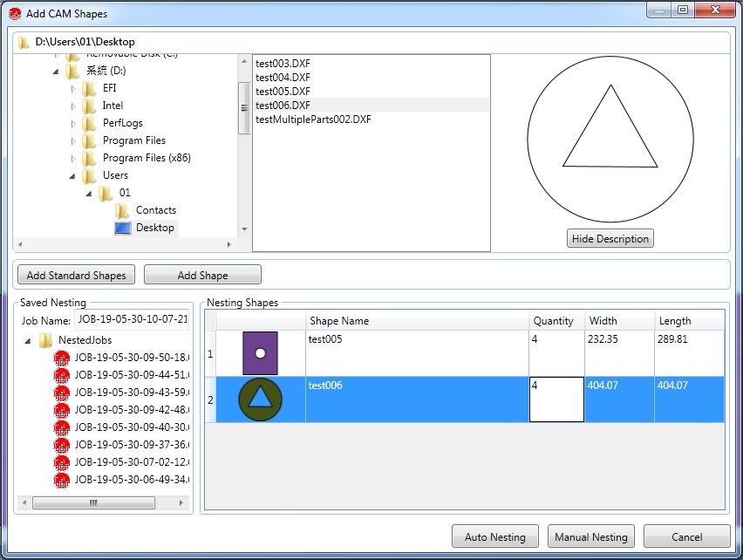Click the Desktop folder icon in tree

coord(123,228)
